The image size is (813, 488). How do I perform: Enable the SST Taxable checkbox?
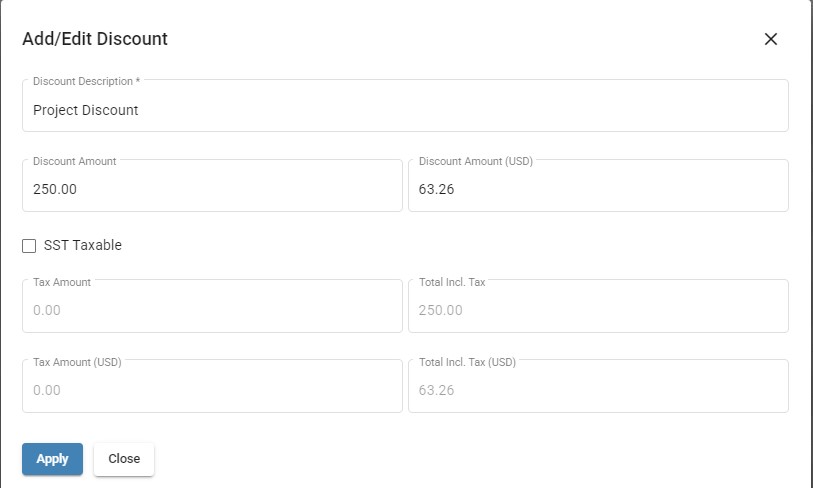pyautogui.click(x=29, y=245)
